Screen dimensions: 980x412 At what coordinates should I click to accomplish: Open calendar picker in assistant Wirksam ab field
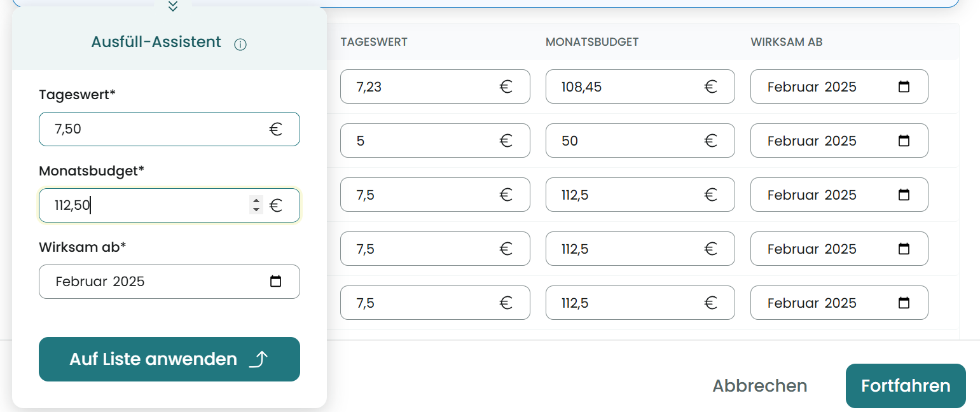(x=275, y=282)
